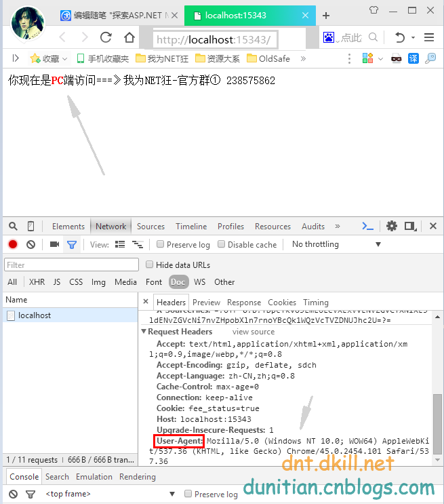The width and height of the screenshot is (444, 504).
Task: Toggle capture screenshots camera icon
Action: pyautogui.click(x=55, y=244)
